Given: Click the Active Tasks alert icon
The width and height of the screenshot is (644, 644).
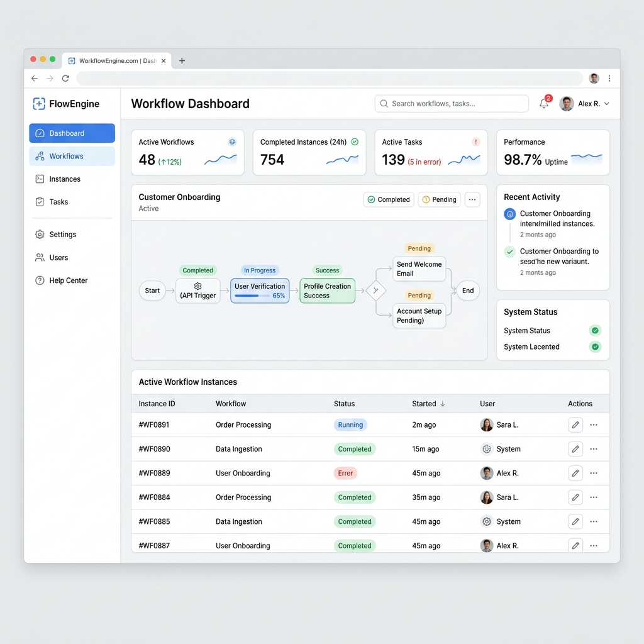Looking at the screenshot, I should coord(475,142).
